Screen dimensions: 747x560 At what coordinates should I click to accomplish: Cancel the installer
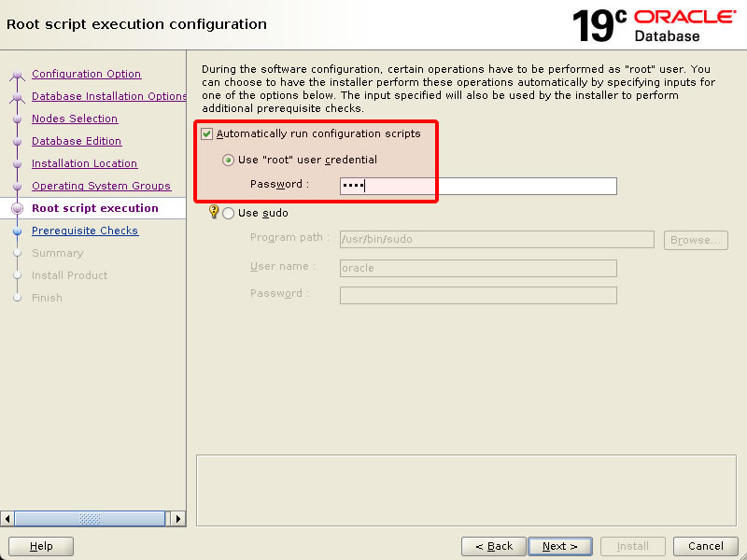(706, 546)
